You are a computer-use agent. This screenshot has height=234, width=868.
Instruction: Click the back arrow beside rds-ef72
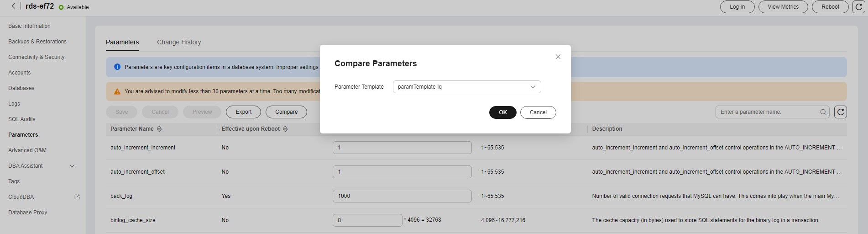coord(14,6)
